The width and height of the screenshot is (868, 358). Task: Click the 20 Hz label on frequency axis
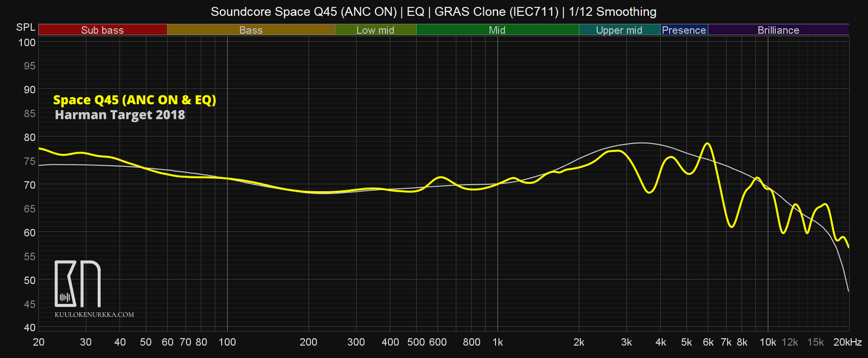[x=39, y=342]
